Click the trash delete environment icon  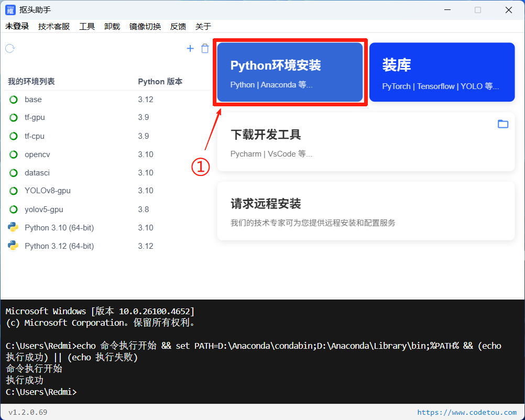(205, 49)
